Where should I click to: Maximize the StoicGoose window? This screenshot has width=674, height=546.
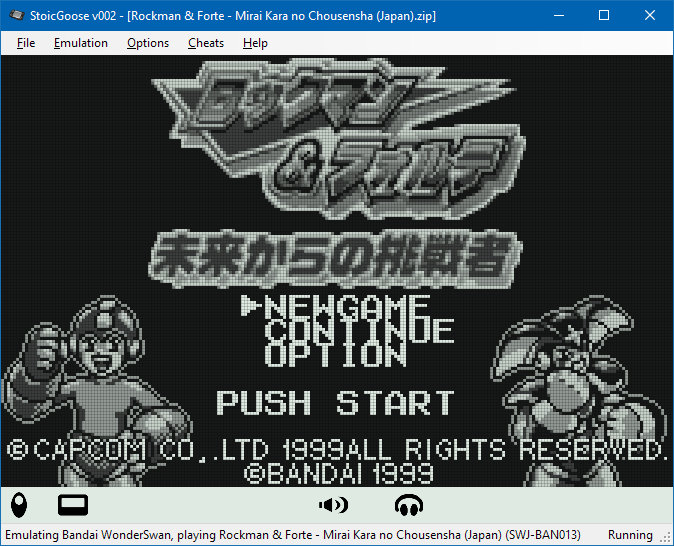604,15
